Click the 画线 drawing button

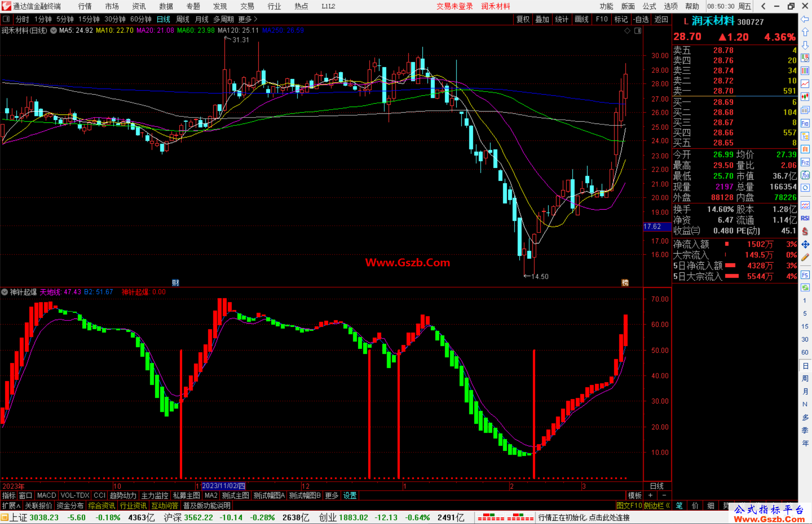click(x=582, y=19)
